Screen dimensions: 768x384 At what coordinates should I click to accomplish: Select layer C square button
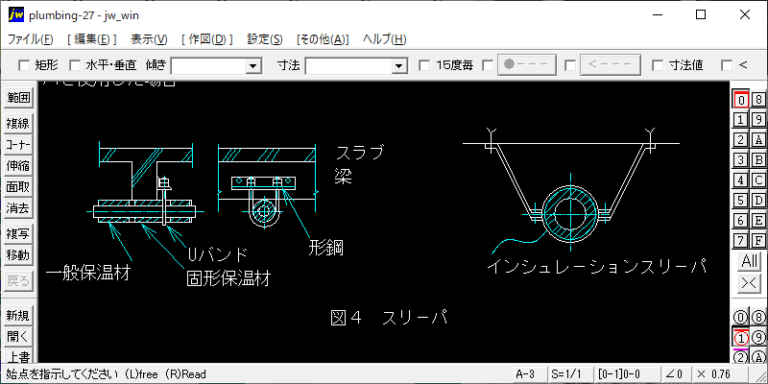(759, 180)
